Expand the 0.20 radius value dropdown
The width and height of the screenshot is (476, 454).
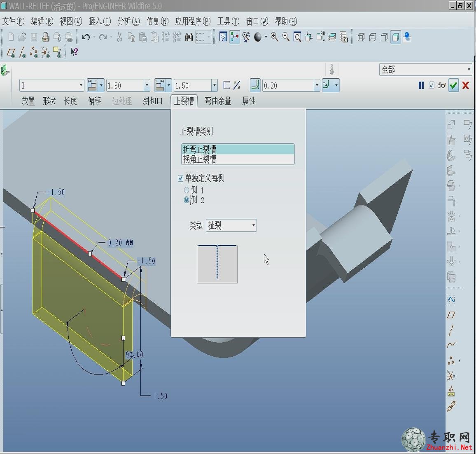317,86
